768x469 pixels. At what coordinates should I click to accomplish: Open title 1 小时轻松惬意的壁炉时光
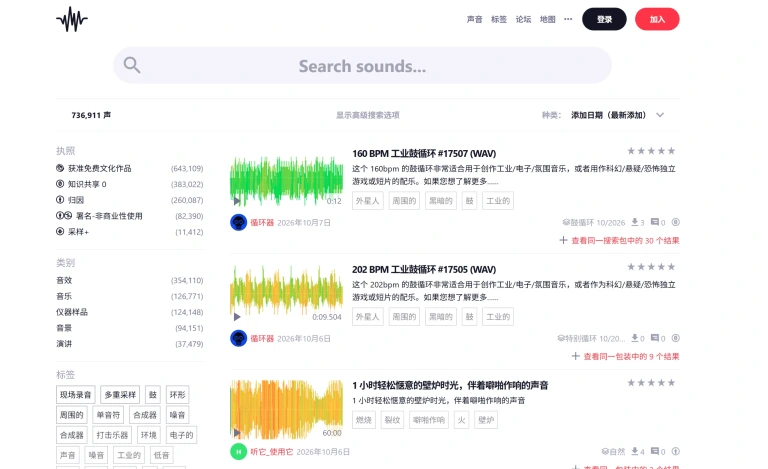point(450,385)
